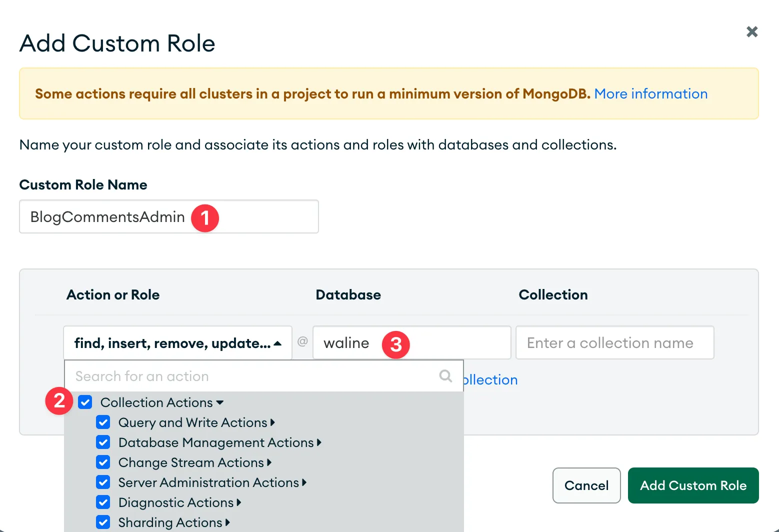Expand Server Administration Actions submenu arrow
The width and height of the screenshot is (779, 532).
pos(304,482)
